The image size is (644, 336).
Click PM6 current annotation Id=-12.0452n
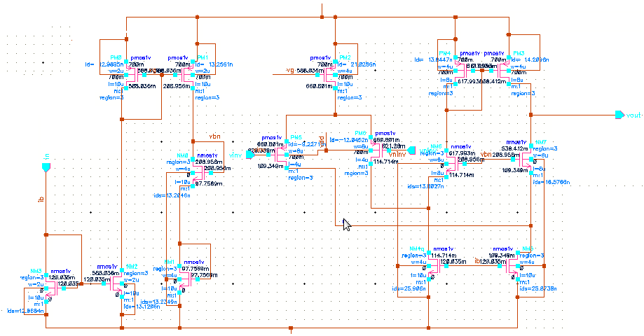click(348, 140)
